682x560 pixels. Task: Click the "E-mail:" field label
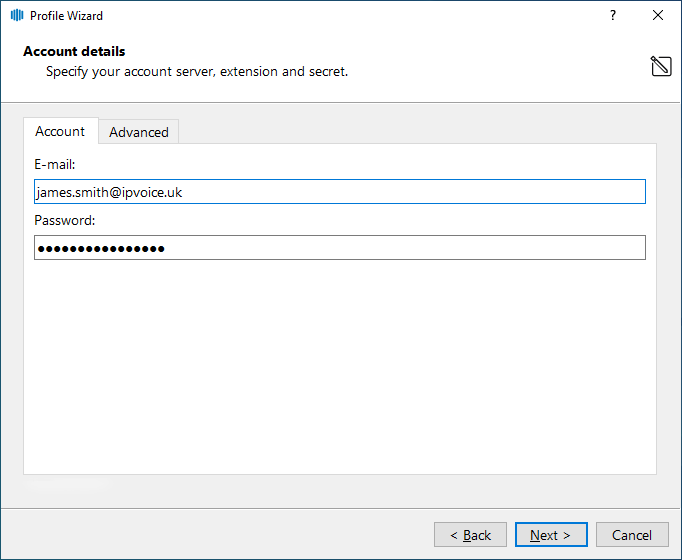[55, 164]
